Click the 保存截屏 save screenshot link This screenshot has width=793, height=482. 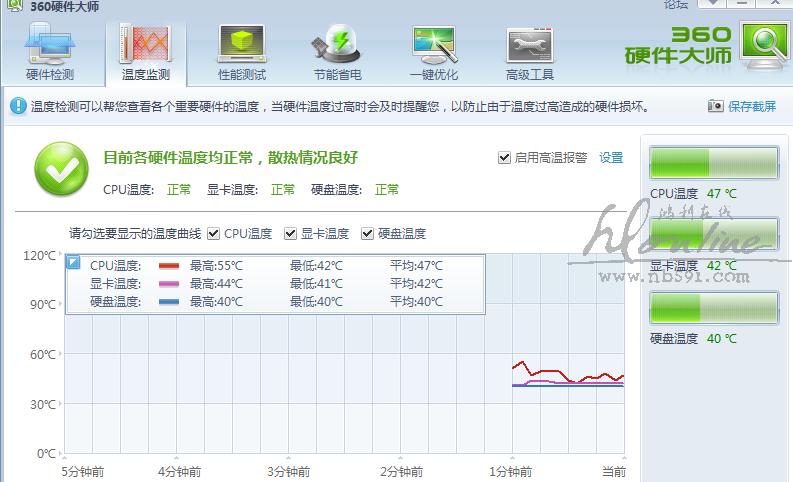tap(752, 106)
